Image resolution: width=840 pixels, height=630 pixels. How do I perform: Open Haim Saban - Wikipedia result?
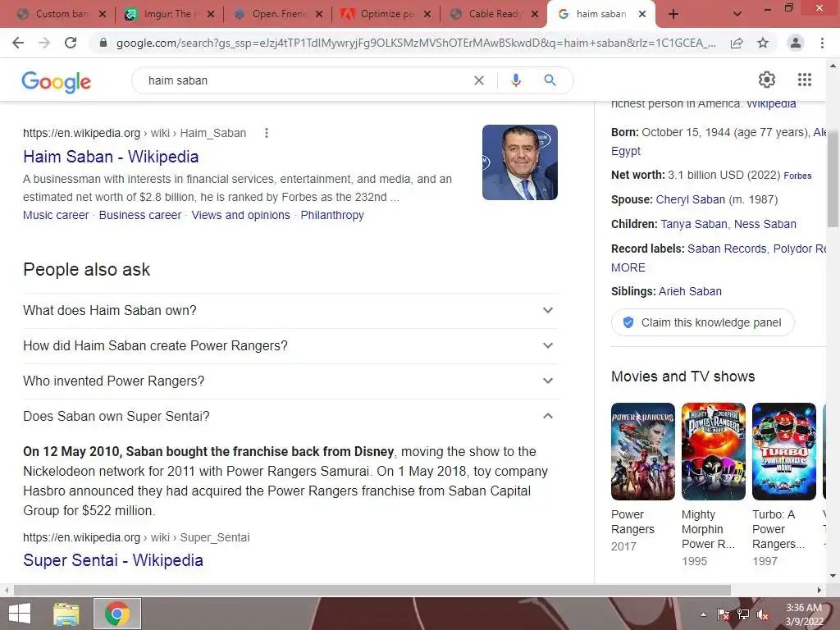click(x=111, y=157)
